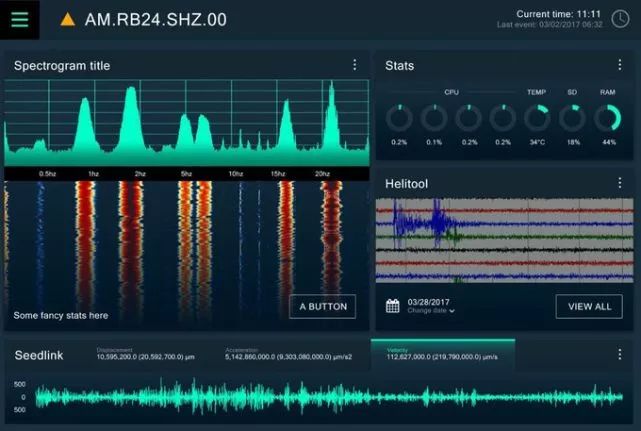The image size is (641, 431).
Task: Click CPU gauge showing 0.1%
Action: (x=434, y=118)
